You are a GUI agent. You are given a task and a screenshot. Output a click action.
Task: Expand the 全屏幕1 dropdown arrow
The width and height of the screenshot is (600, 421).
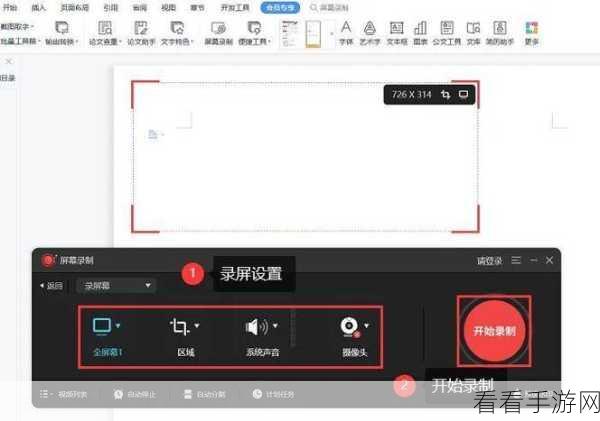click(x=118, y=326)
